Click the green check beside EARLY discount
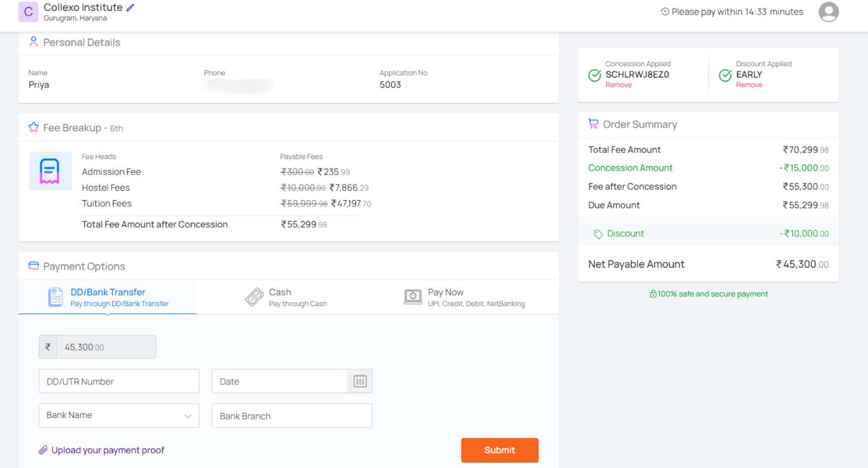Screen dimensions: 868x468 pyautogui.click(x=725, y=75)
